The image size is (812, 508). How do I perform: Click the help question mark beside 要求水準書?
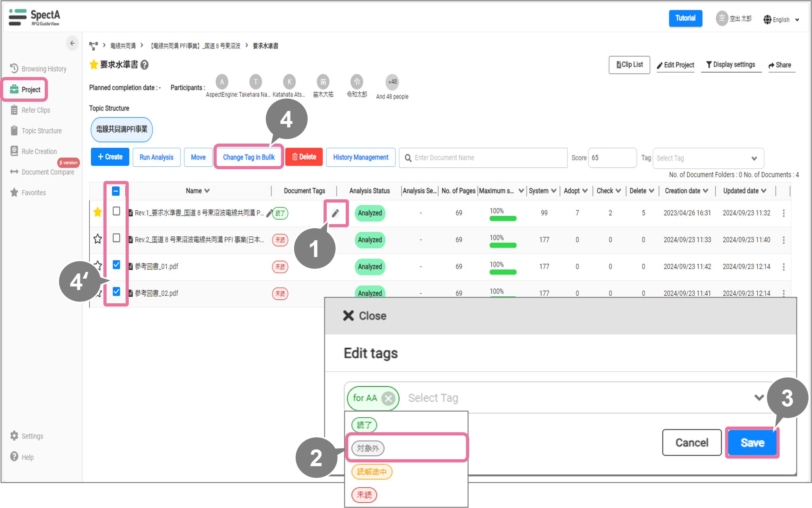pos(145,65)
